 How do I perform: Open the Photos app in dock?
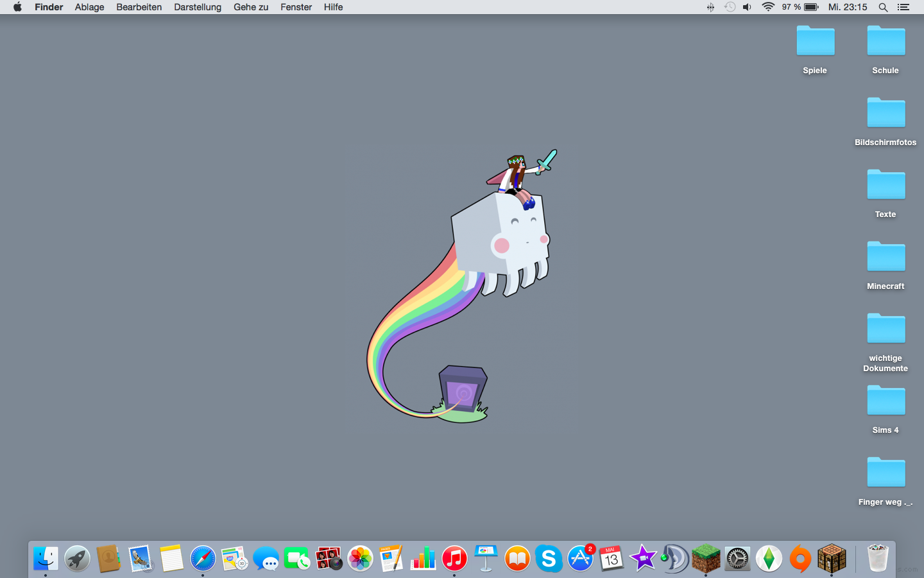click(x=360, y=559)
